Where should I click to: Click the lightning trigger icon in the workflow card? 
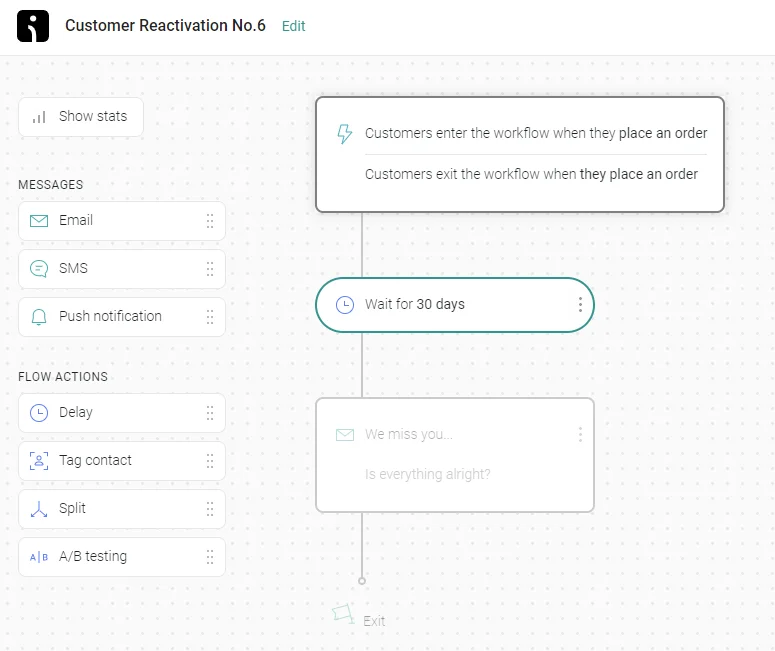(344, 133)
